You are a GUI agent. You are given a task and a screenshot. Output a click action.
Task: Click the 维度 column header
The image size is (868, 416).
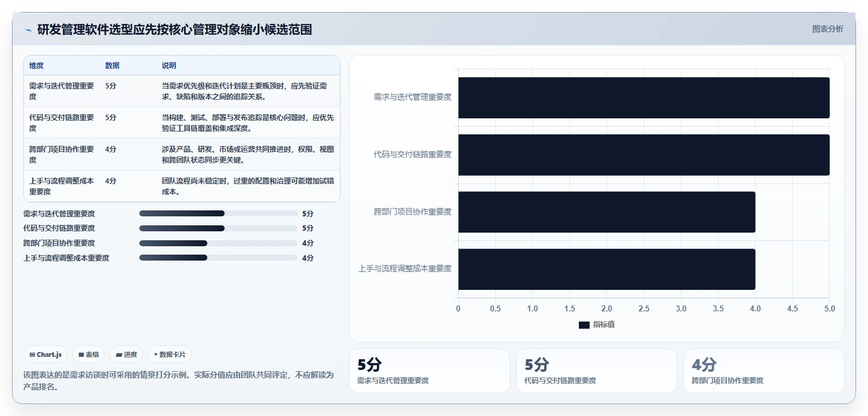(x=36, y=66)
